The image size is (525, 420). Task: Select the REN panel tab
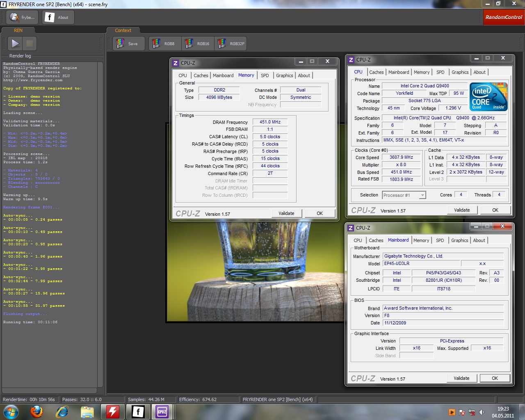pyautogui.click(x=18, y=30)
